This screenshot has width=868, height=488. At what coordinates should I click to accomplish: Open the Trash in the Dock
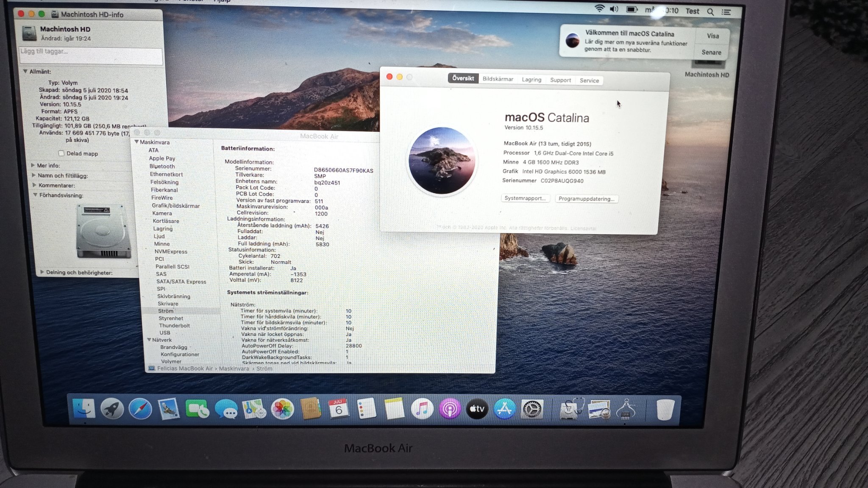pyautogui.click(x=665, y=410)
